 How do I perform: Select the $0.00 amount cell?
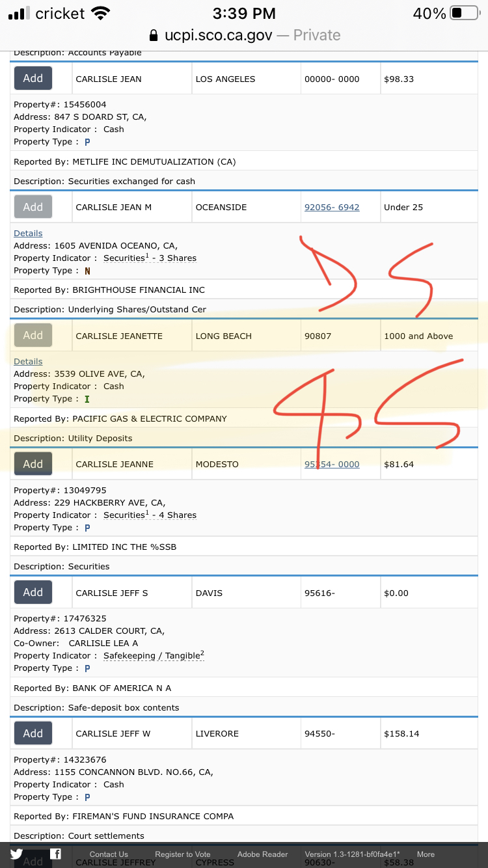(429, 593)
